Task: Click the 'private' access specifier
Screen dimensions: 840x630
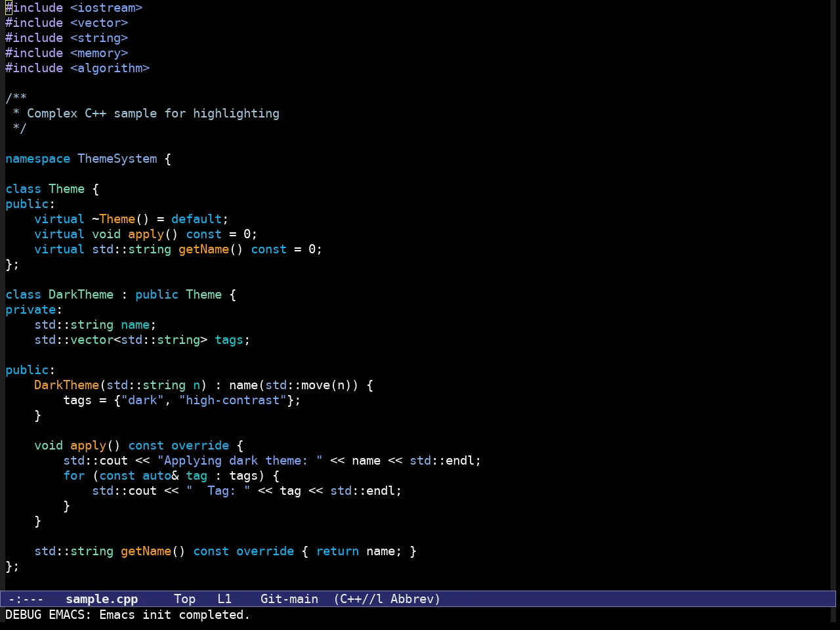Action: click(31, 310)
